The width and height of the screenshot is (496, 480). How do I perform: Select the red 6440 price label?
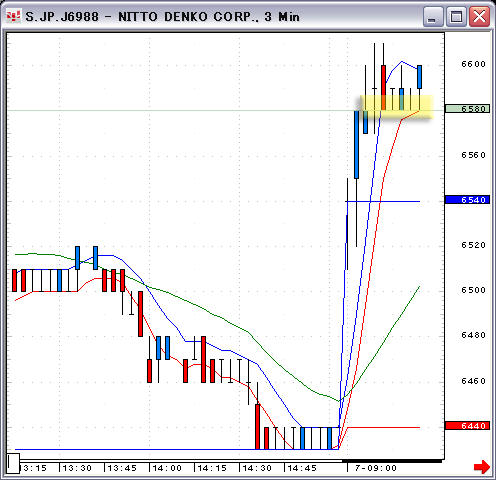click(x=467, y=426)
